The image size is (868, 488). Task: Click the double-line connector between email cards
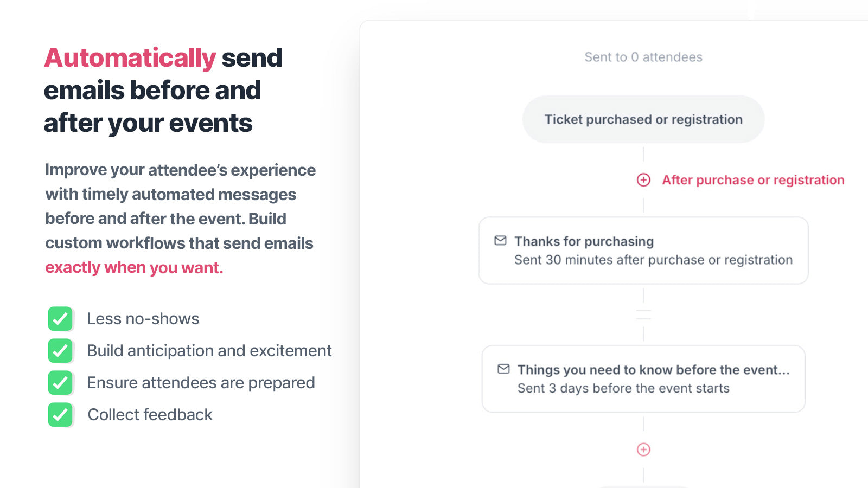tap(643, 314)
